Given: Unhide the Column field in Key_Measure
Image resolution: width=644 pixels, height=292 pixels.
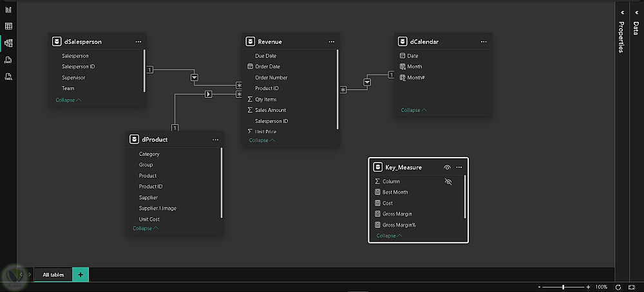Looking at the screenshot, I should coord(448,181).
